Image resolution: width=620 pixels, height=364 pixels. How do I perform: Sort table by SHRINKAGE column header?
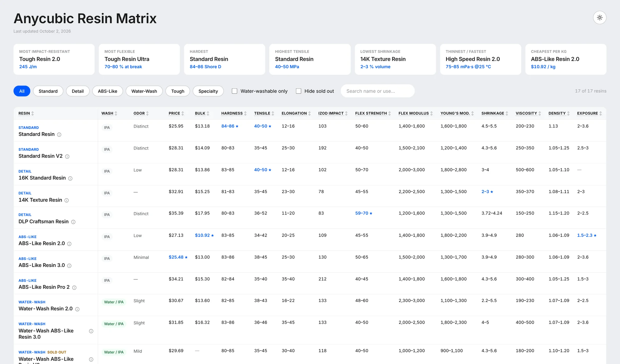[x=495, y=113]
